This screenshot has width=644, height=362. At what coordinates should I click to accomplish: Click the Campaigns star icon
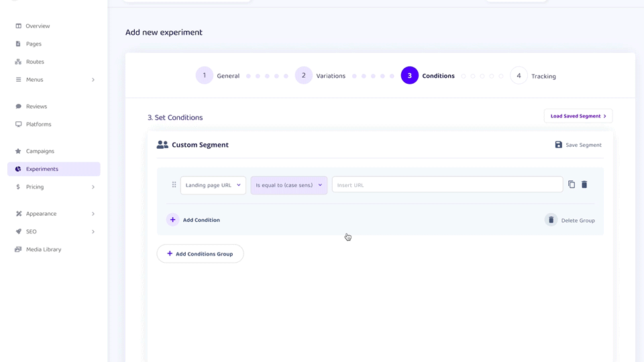tap(18, 151)
